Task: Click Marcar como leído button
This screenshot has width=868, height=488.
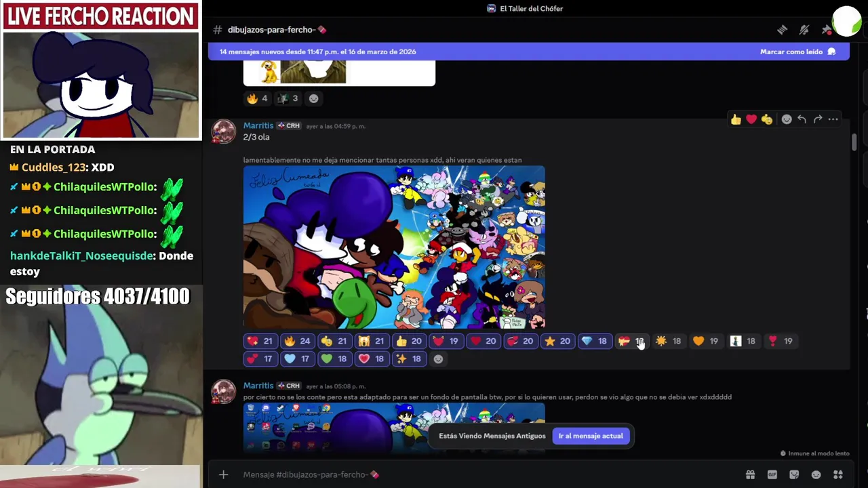Action: [797, 52]
